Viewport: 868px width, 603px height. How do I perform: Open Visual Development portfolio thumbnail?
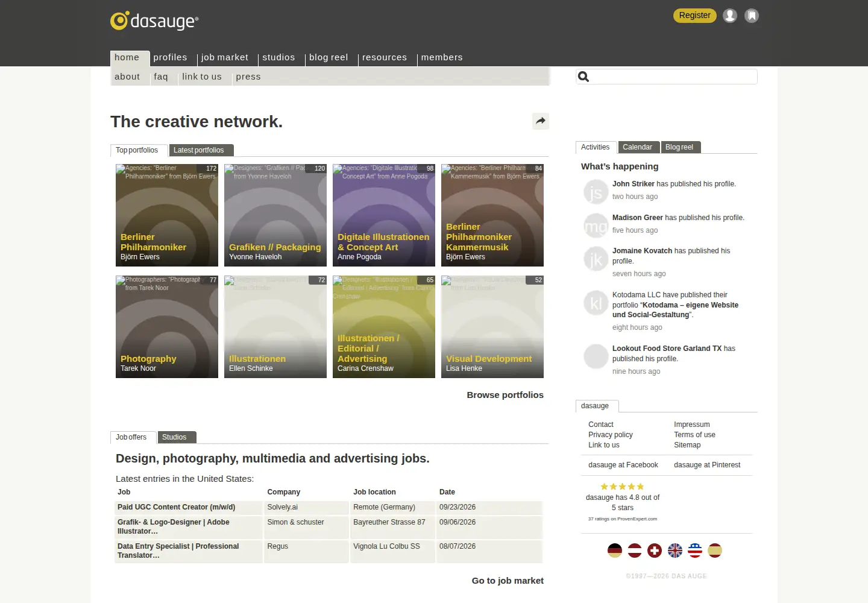[492, 327]
